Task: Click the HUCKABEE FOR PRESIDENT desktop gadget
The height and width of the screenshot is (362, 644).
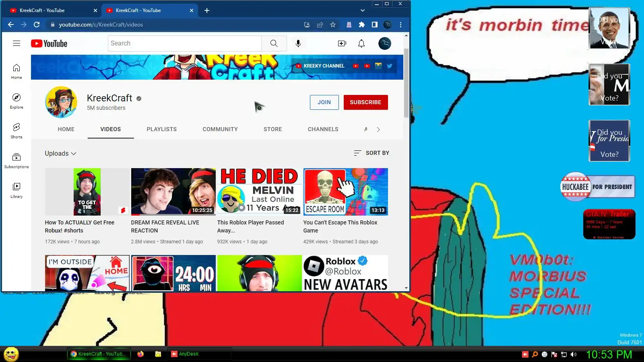Action: click(x=598, y=187)
